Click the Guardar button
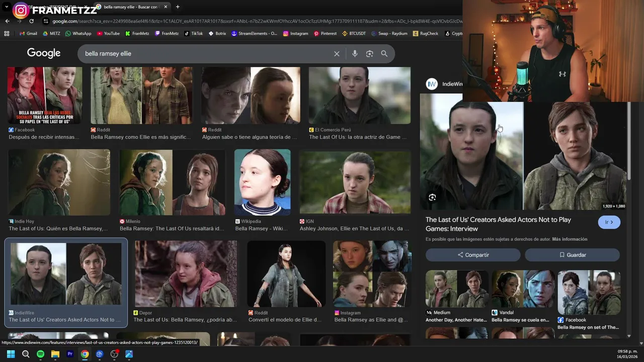644x362 pixels. (x=573, y=255)
